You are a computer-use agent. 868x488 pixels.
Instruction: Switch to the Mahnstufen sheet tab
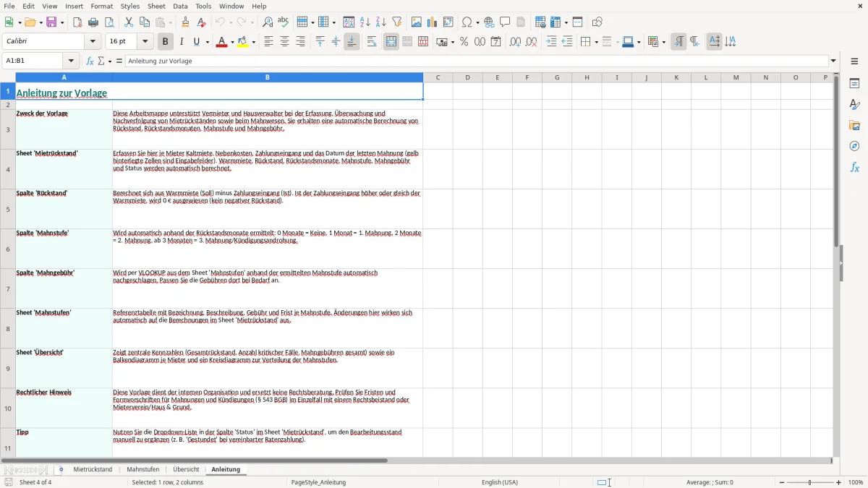(143, 469)
